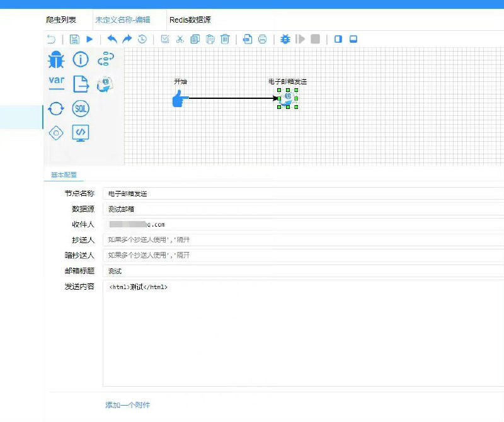Undo the last canvas action
Viewport: 504px width, 422px height.
pyautogui.click(x=112, y=39)
